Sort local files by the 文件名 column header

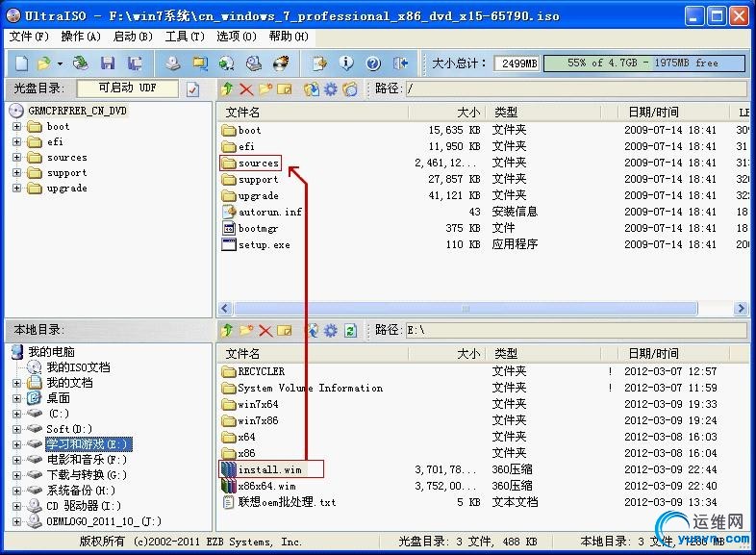[x=313, y=354]
